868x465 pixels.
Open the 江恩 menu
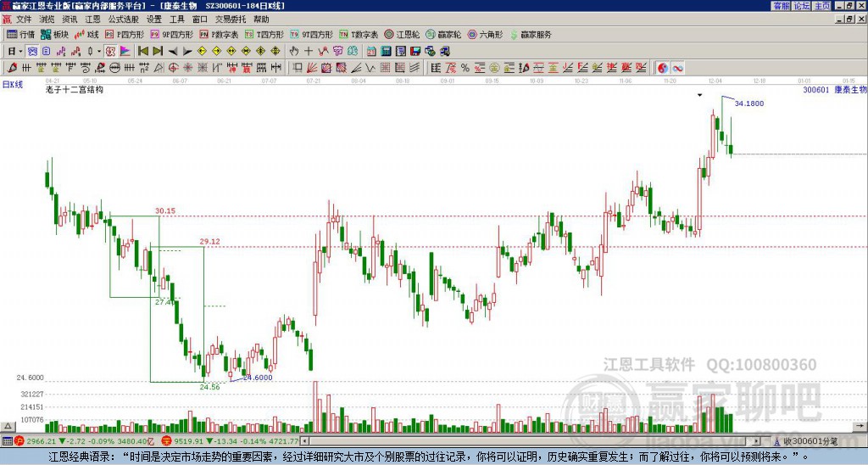92,20
